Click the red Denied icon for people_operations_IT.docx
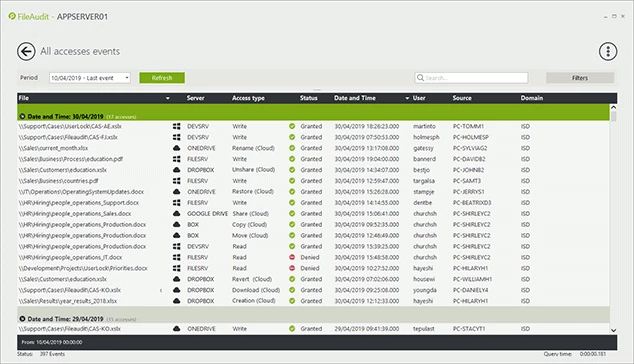 pos(292,257)
